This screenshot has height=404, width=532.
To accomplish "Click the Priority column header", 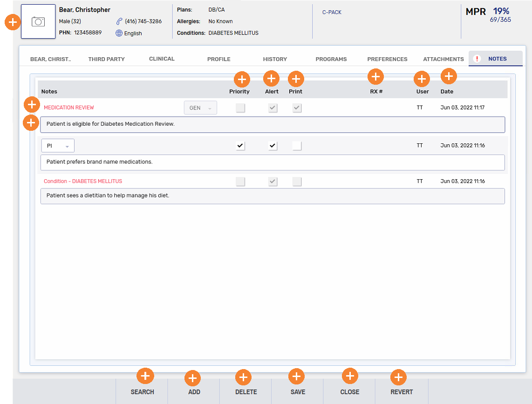I will [239, 92].
